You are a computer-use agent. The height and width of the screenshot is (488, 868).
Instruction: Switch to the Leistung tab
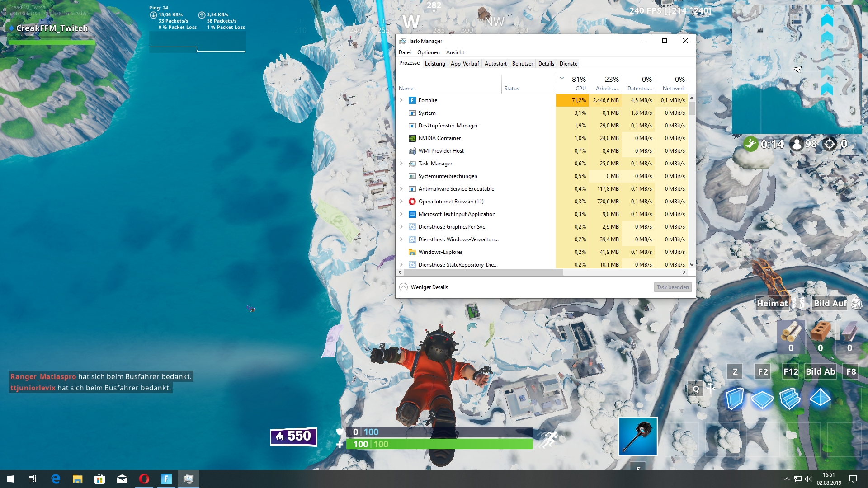point(435,64)
